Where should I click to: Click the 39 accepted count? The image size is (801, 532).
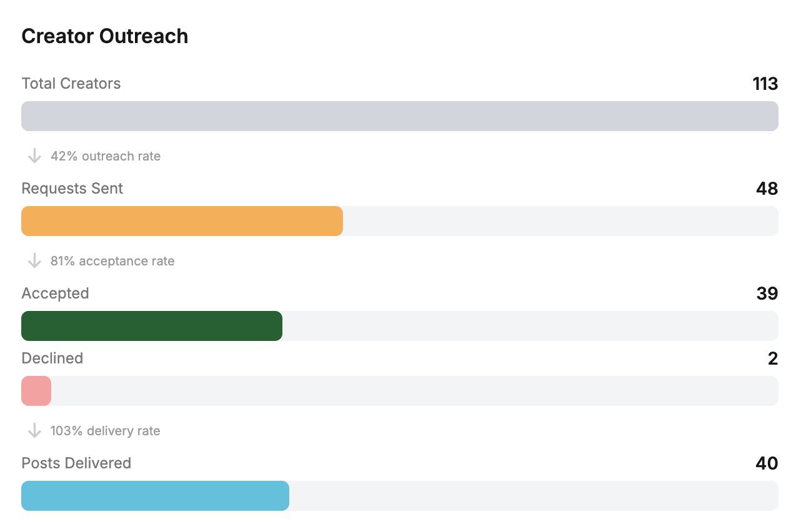(767, 293)
